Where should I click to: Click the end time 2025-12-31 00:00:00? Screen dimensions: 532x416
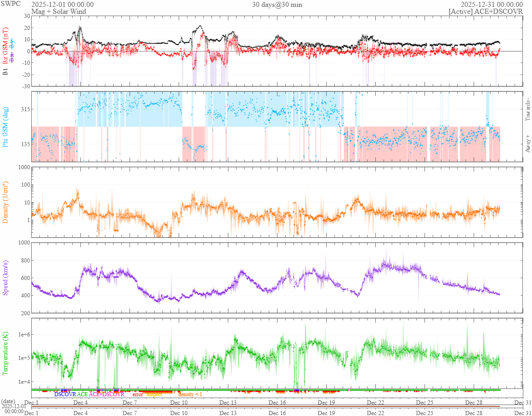pyautogui.click(x=492, y=5)
